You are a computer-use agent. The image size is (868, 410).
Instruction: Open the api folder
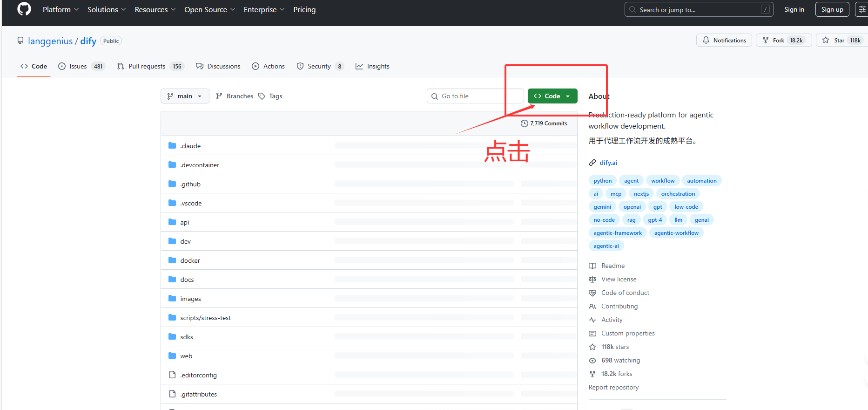[x=185, y=222]
